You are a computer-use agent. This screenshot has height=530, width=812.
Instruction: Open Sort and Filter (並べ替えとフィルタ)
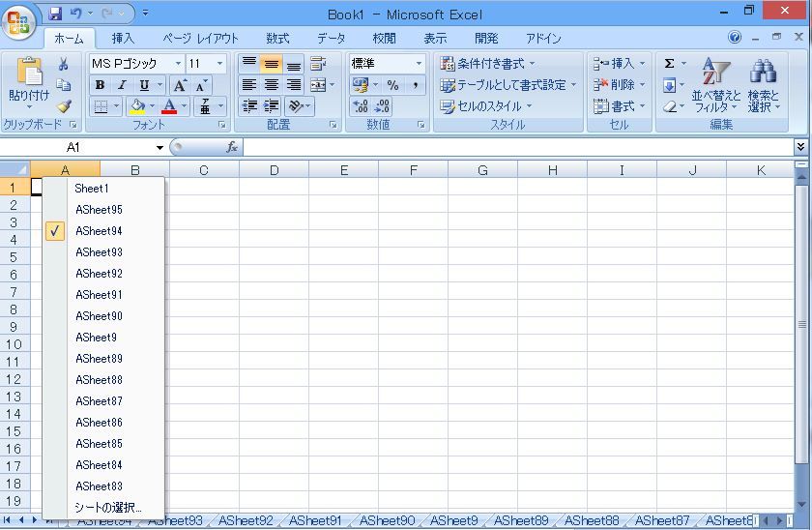(x=716, y=84)
